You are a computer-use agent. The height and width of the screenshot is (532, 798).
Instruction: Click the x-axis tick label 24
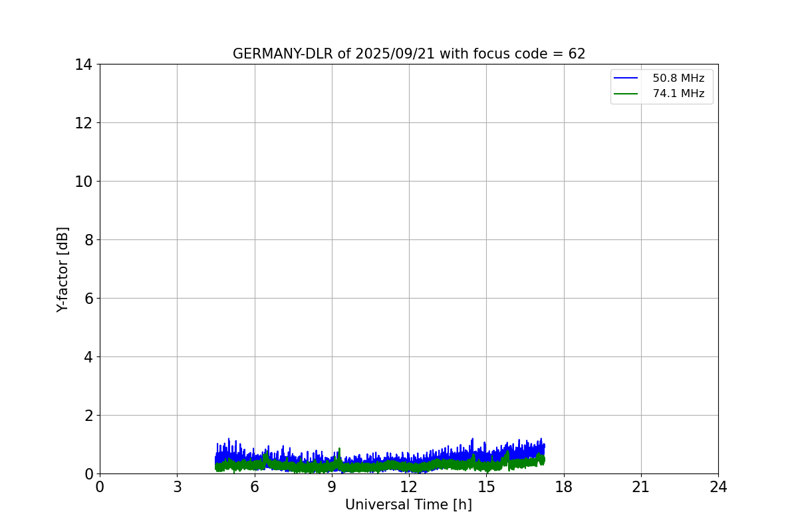point(718,487)
